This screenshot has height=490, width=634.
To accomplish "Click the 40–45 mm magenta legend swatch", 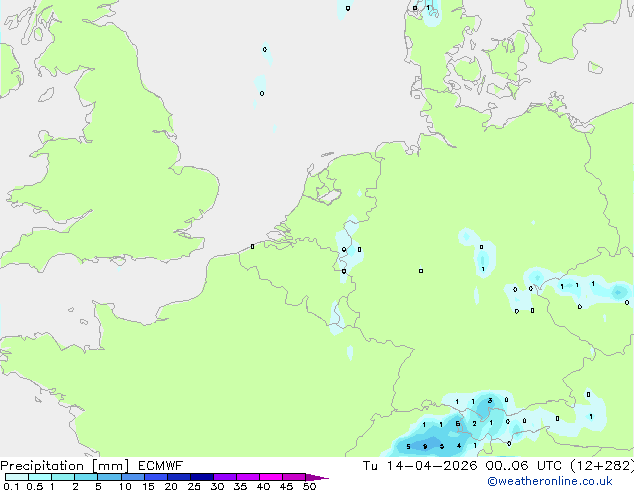I will click(x=271, y=477).
